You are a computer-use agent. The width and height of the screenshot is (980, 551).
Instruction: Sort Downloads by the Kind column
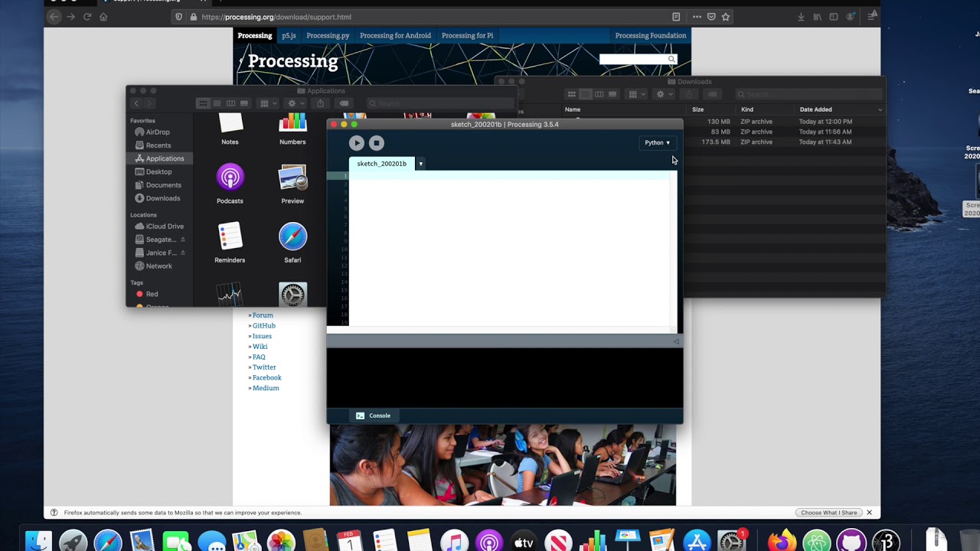(x=747, y=109)
